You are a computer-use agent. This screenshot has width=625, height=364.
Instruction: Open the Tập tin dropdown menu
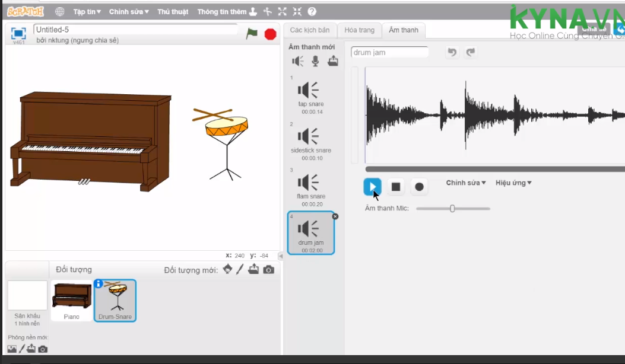[x=87, y=12]
